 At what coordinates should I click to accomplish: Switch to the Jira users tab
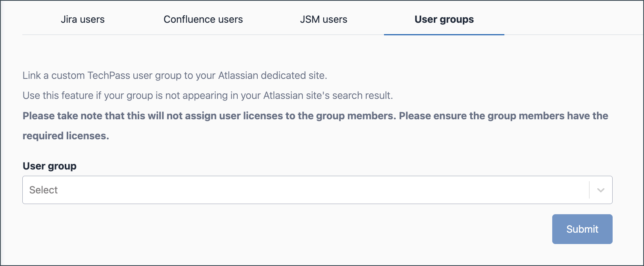tap(83, 19)
